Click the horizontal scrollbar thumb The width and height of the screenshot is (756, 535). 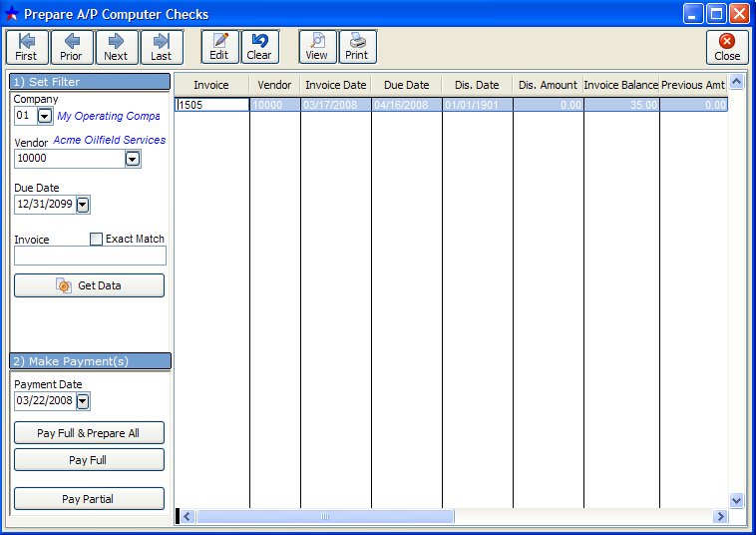click(325, 517)
